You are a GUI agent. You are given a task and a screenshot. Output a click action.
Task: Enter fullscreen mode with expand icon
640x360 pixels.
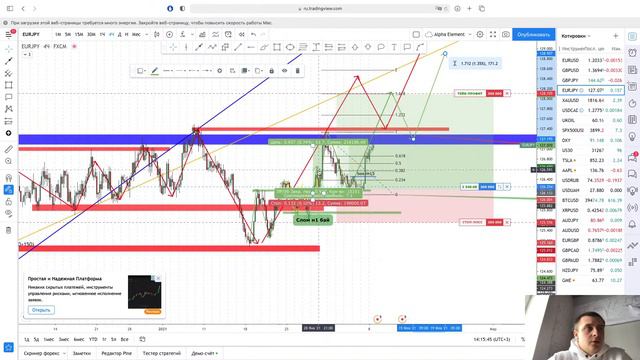[493, 35]
